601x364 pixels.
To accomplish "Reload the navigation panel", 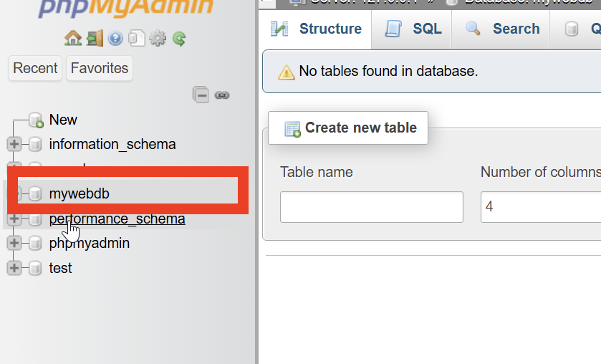I will (x=179, y=38).
